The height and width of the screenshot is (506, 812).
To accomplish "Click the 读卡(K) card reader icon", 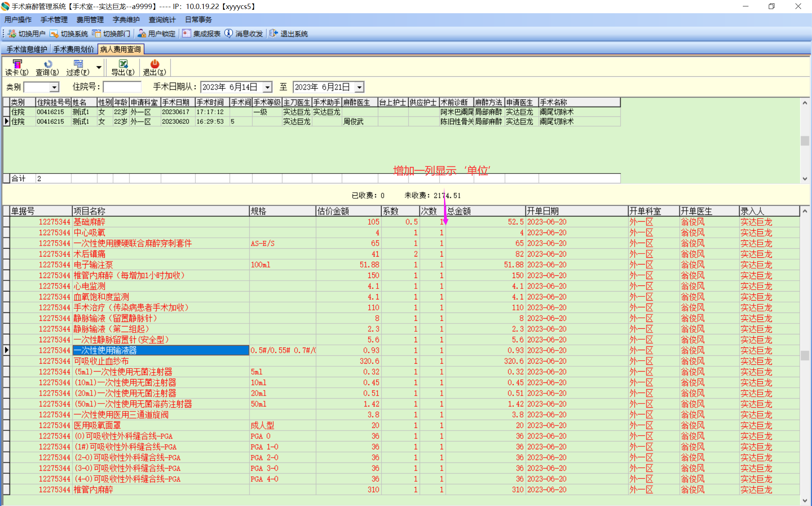I will tap(17, 64).
